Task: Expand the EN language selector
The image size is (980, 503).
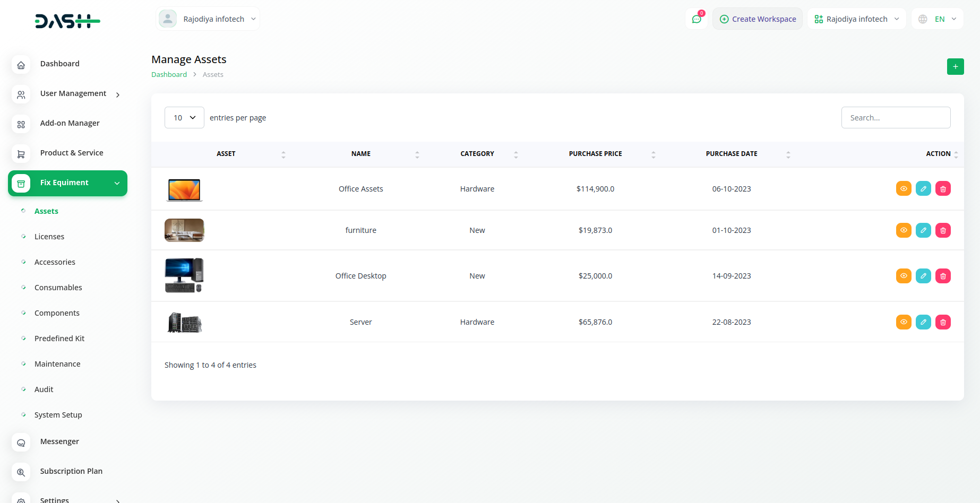Action: 938,19
